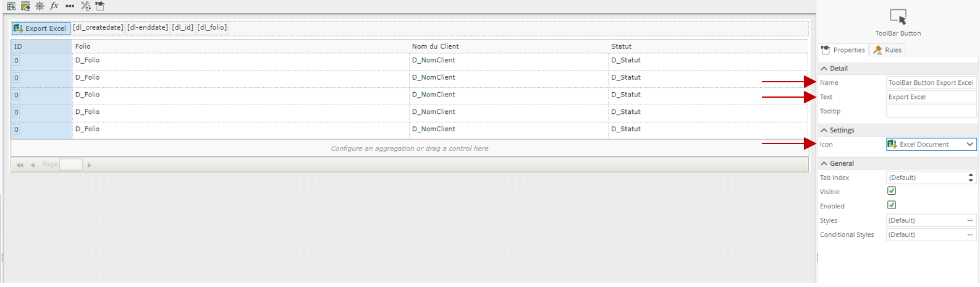Image resolution: width=980 pixels, height=287 pixels.
Task: Collapse the Settings section
Action: coord(824,131)
